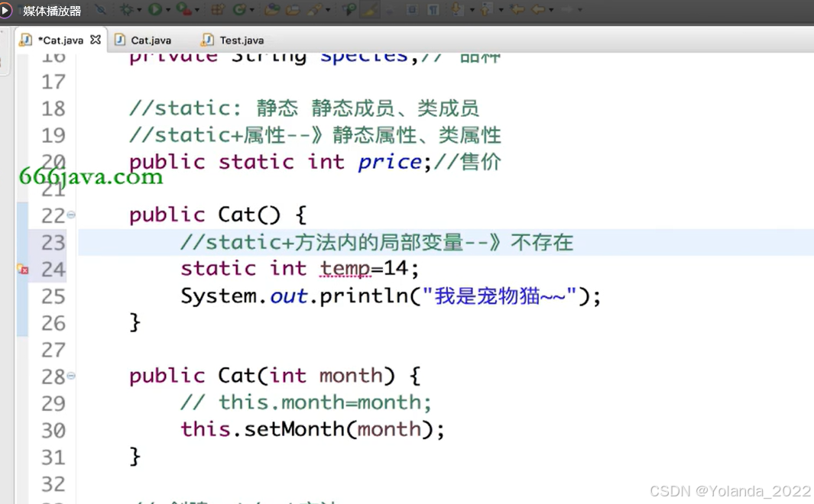Click the Java file icon on *Cat.java tab

25,40
